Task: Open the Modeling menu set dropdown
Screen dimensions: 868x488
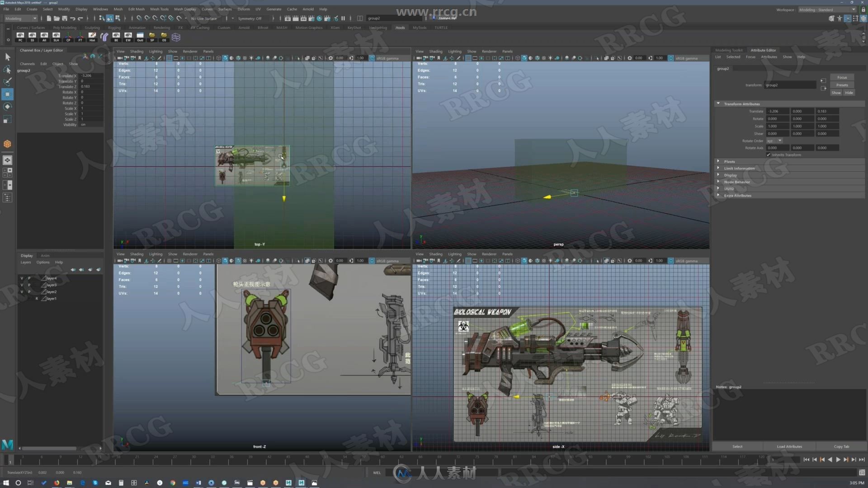Action: tap(20, 19)
